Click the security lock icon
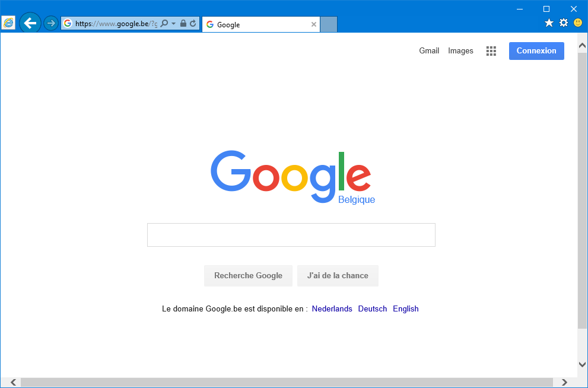 pyautogui.click(x=183, y=23)
